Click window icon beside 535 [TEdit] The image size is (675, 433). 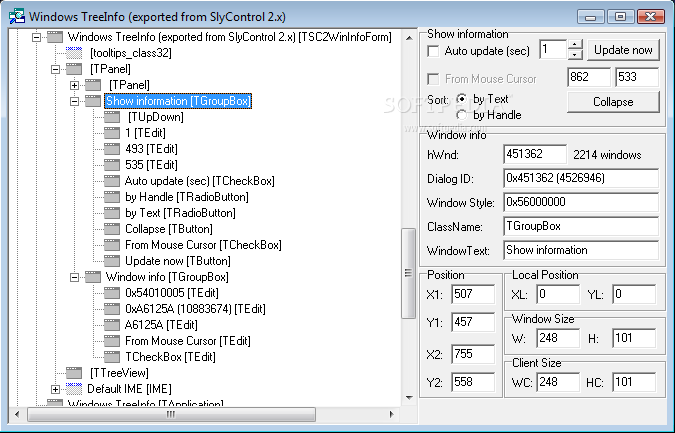112,165
